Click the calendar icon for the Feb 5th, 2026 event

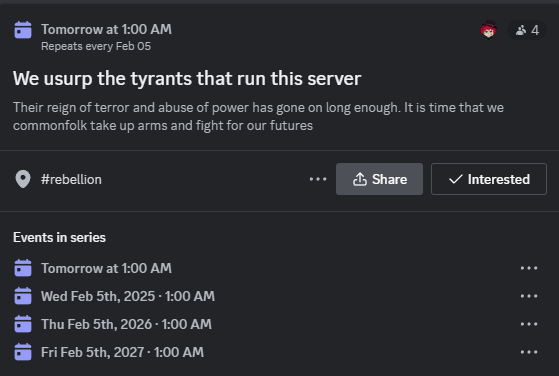[23, 324]
